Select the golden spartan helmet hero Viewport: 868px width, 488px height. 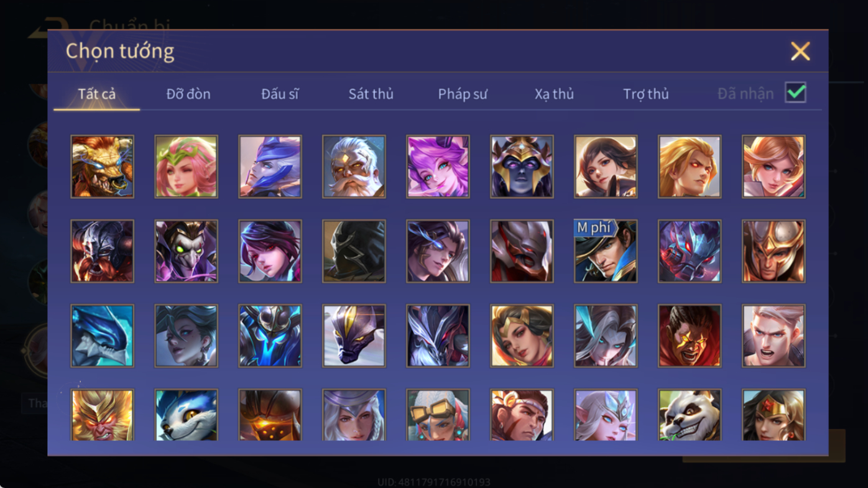pyautogui.click(x=773, y=251)
